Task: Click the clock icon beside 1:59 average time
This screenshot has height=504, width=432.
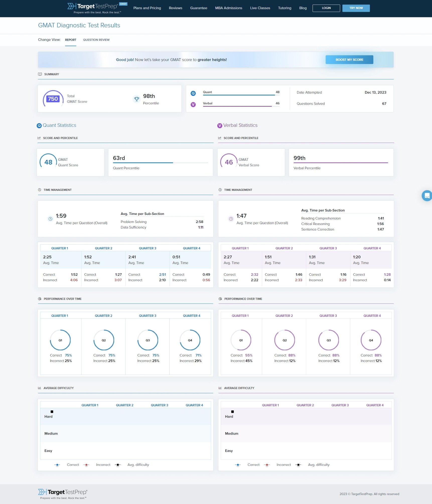Action: point(50,219)
